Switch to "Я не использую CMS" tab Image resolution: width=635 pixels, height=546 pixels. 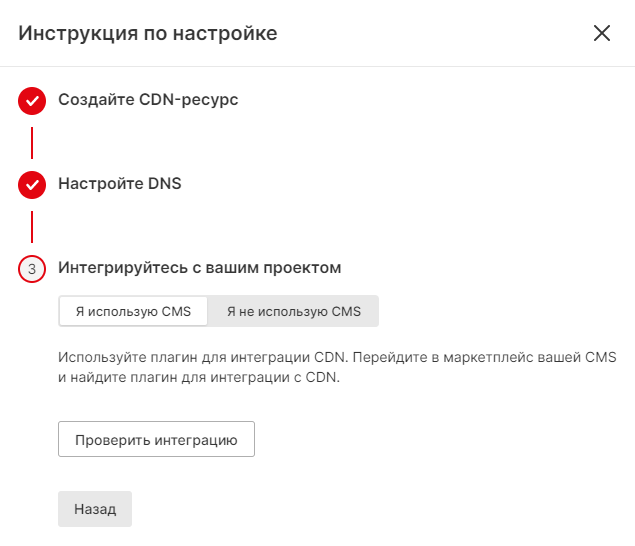point(293,311)
